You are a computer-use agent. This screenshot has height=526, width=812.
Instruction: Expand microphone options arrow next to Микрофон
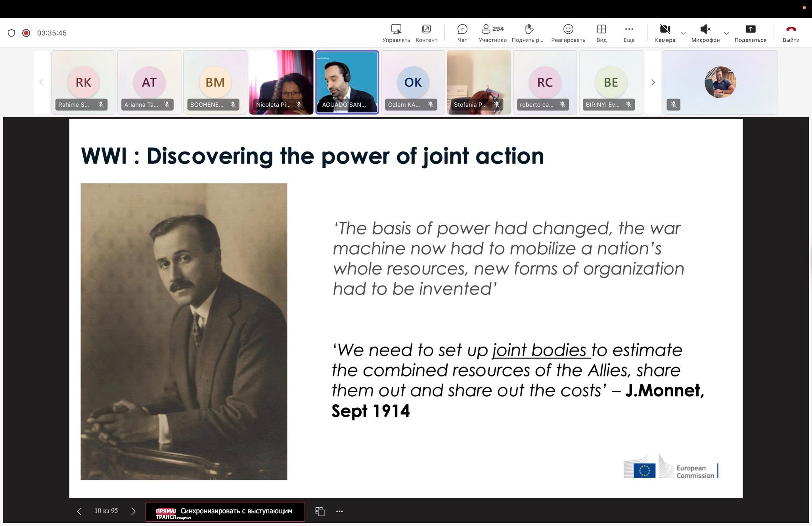pos(726,33)
